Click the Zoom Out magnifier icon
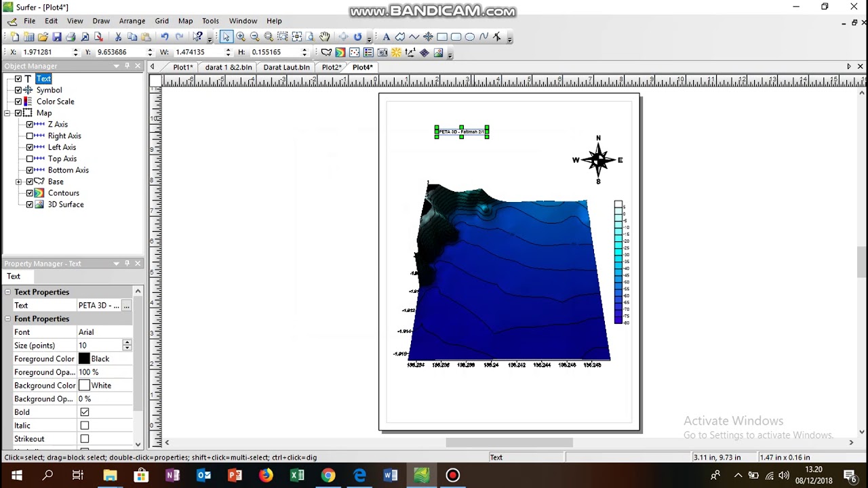Image resolution: width=868 pixels, height=488 pixels. pos(254,37)
